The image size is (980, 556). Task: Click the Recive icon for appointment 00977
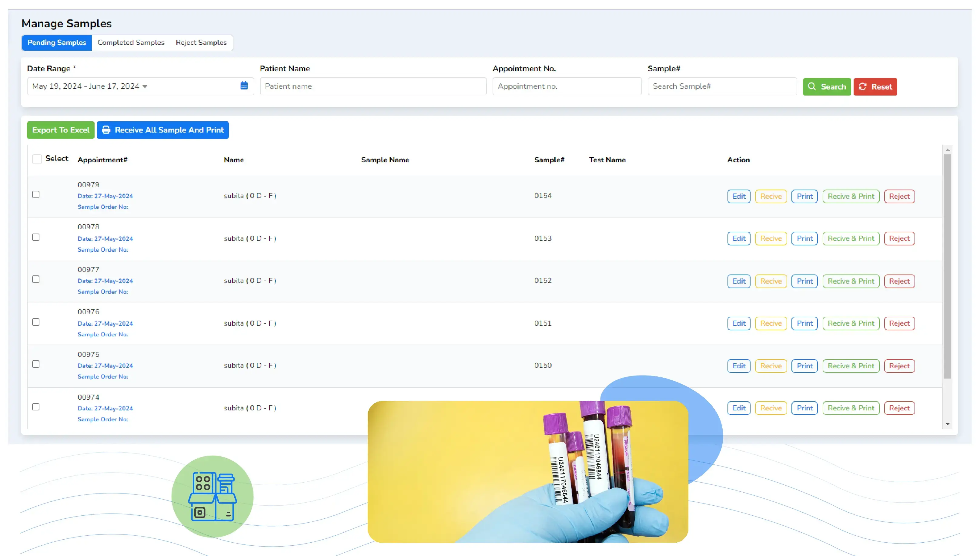click(771, 281)
